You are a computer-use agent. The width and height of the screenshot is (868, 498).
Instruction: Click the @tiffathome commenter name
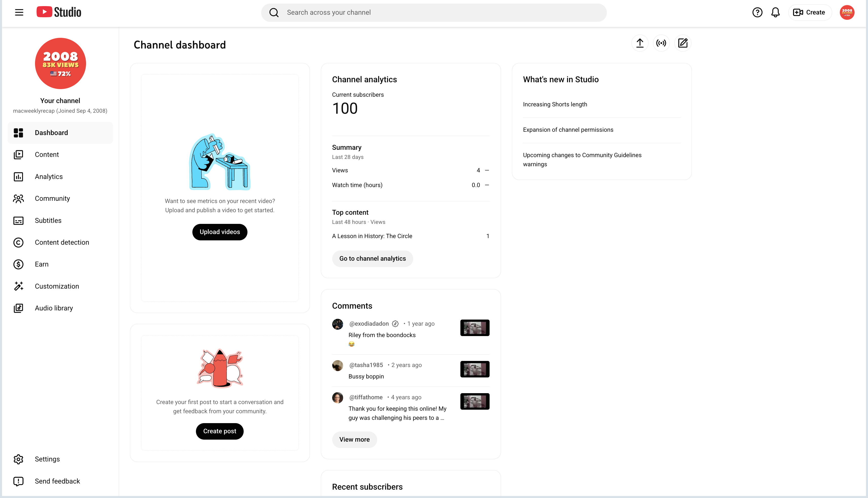(366, 397)
